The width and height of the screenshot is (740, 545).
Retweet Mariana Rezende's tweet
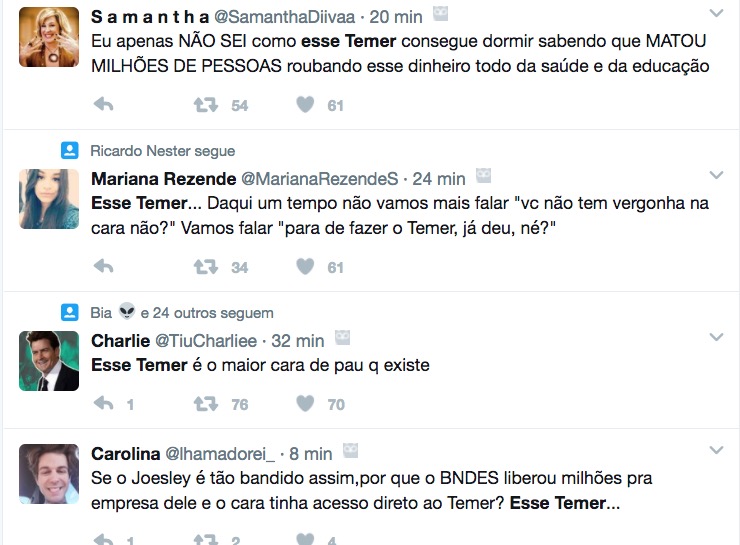pyautogui.click(x=205, y=266)
